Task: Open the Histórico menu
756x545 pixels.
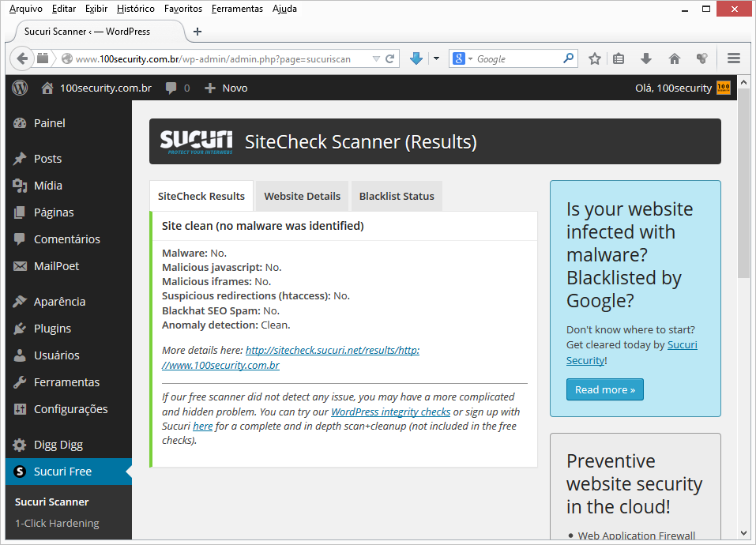Action: [136, 9]
